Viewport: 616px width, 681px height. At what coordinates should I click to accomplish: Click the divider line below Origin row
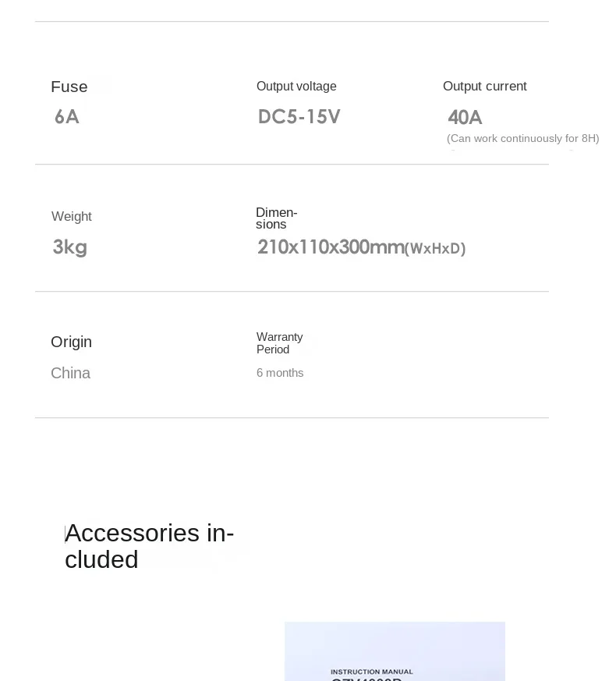tap(292, 418)
